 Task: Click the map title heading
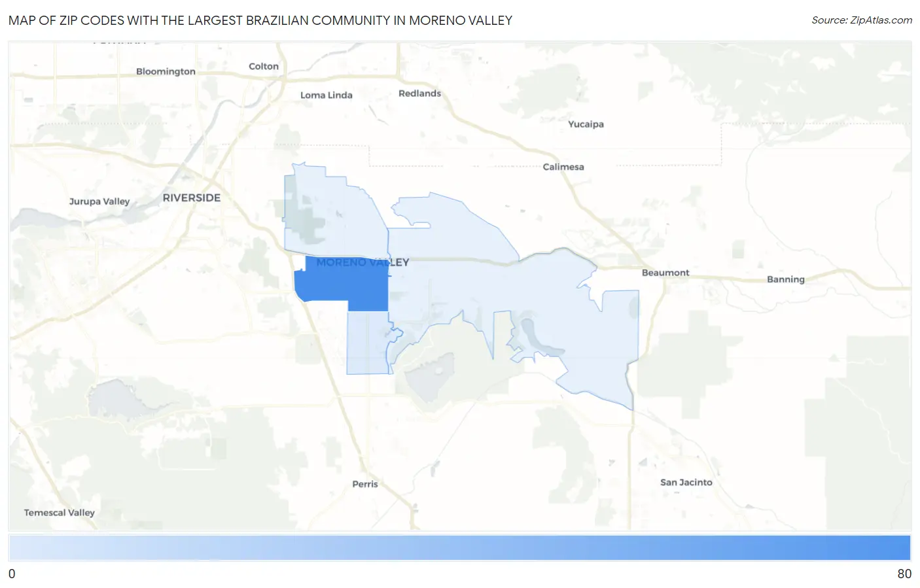[x=260, y=20]
